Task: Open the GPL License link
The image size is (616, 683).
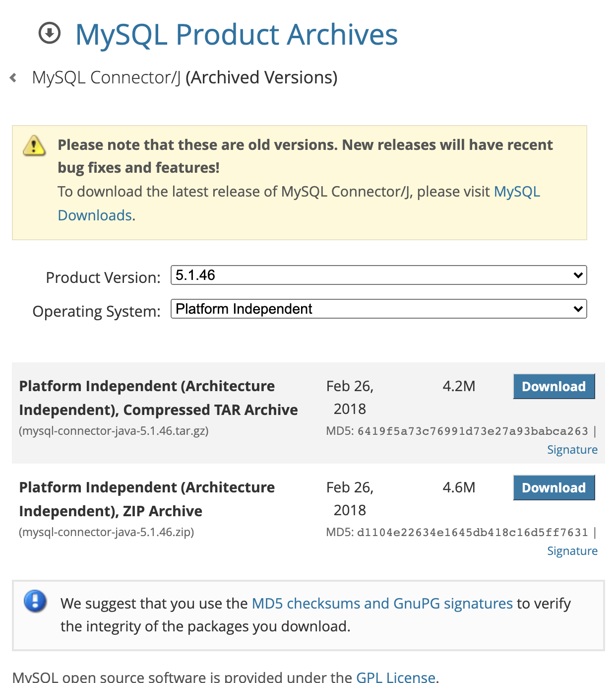Action: 396,677
